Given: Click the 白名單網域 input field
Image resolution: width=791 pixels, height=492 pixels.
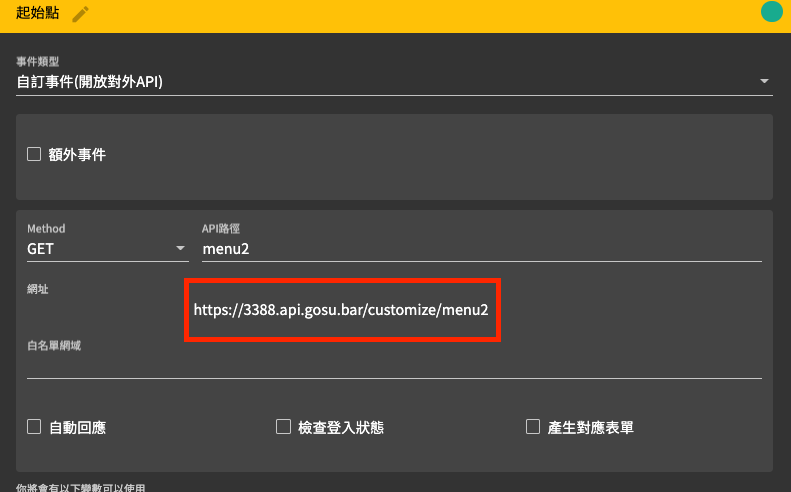Looking at the screenshot, I should (394, 367).
